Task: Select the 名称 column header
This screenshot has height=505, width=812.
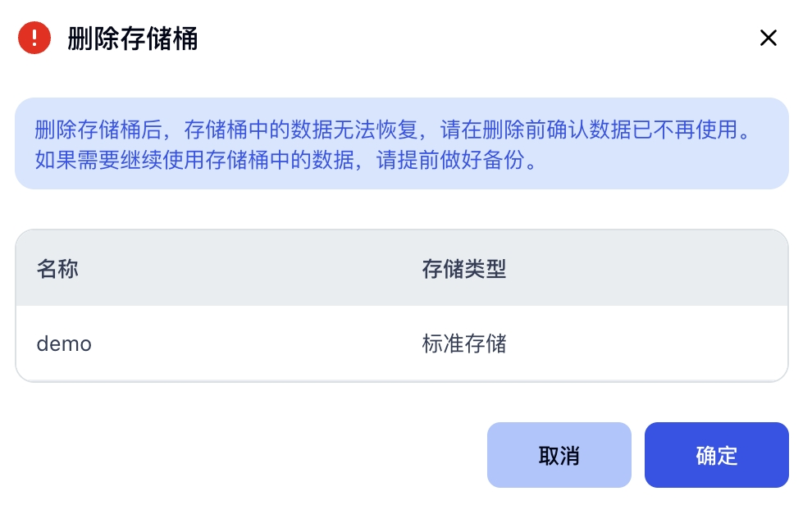Action: (57, 269)
